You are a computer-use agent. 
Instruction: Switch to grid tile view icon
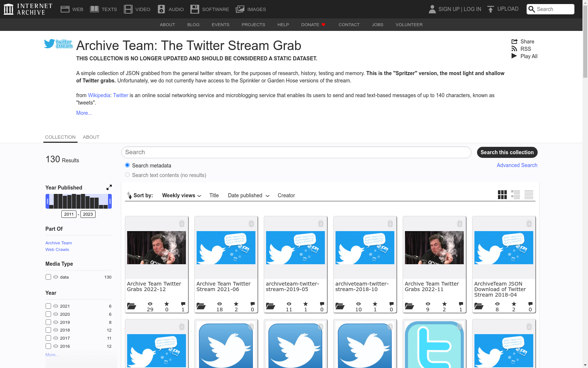click(502, 195)
